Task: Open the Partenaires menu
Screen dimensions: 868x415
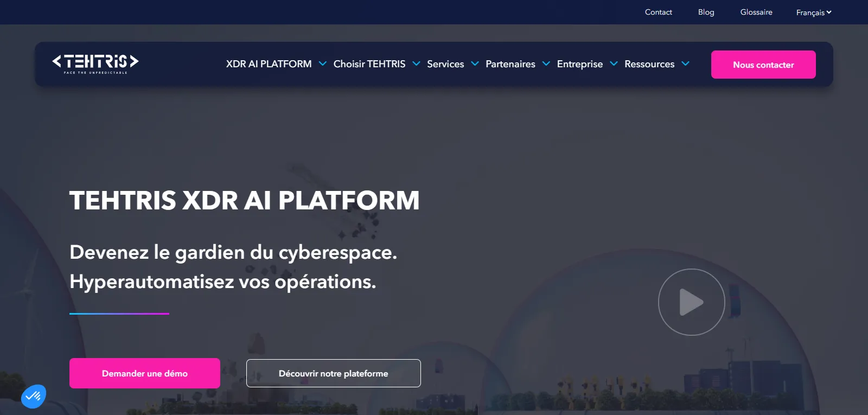Action: 510,64
